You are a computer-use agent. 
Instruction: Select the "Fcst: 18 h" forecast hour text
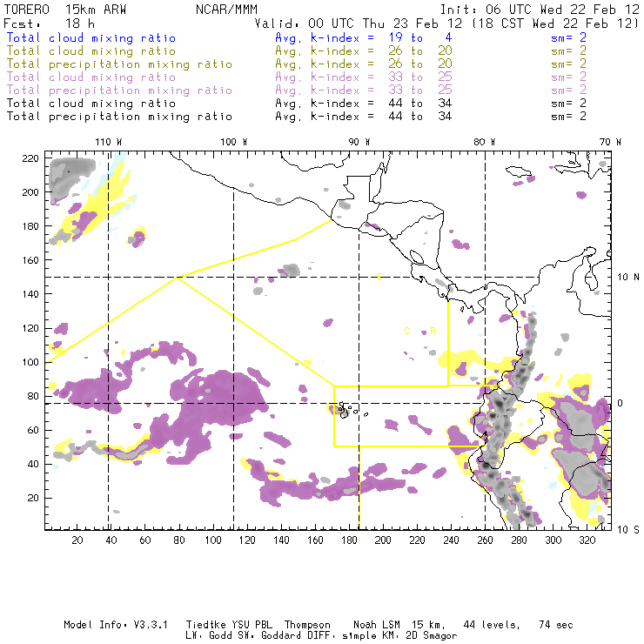pyautogui.click(x=50, y=23)
